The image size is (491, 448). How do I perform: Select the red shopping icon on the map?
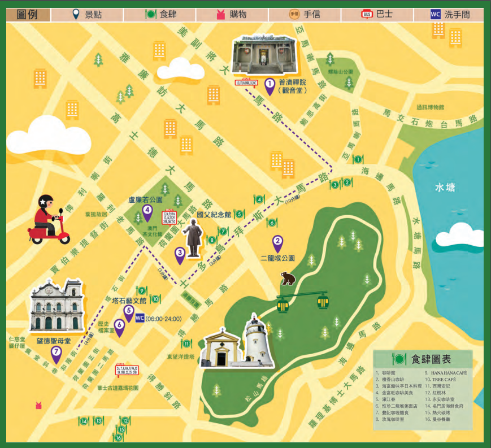[39, 405]
